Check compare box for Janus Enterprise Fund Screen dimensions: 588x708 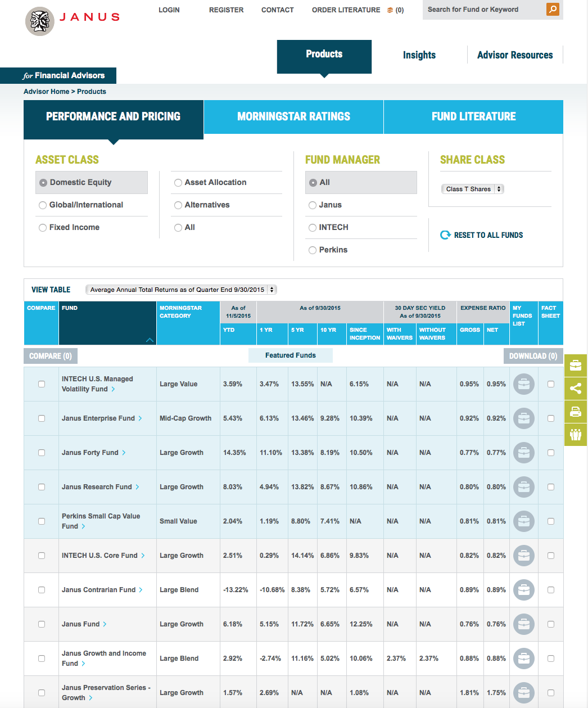[42, 418]
